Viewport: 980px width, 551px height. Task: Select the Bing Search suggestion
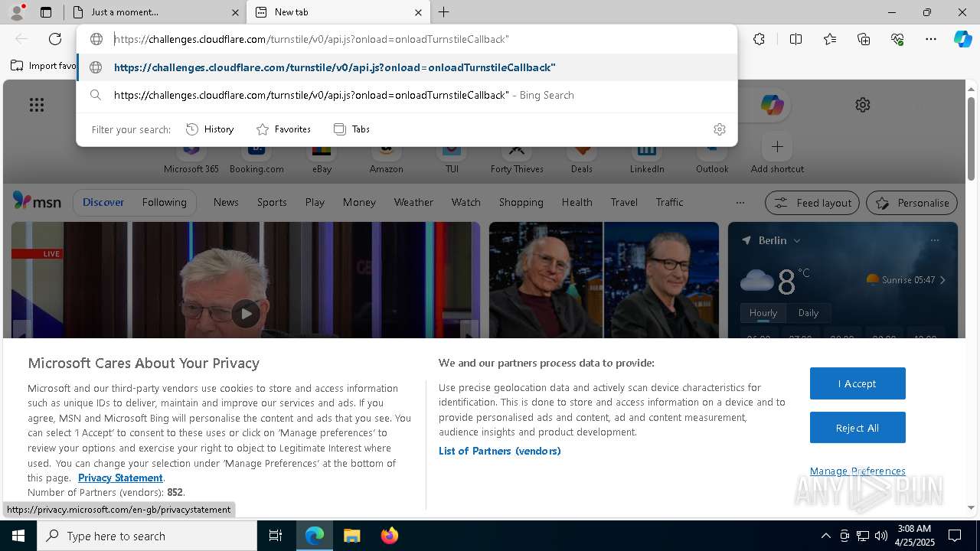coord(407,95)
